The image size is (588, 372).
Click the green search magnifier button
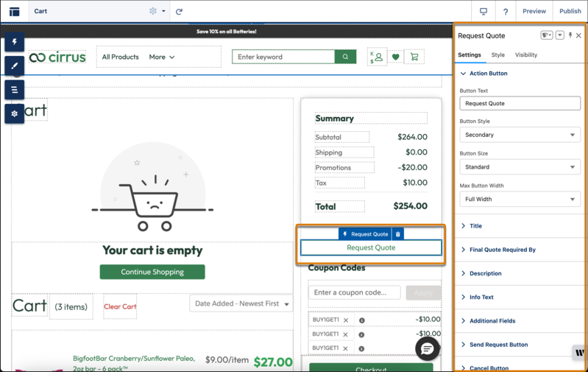pos(345,57)
